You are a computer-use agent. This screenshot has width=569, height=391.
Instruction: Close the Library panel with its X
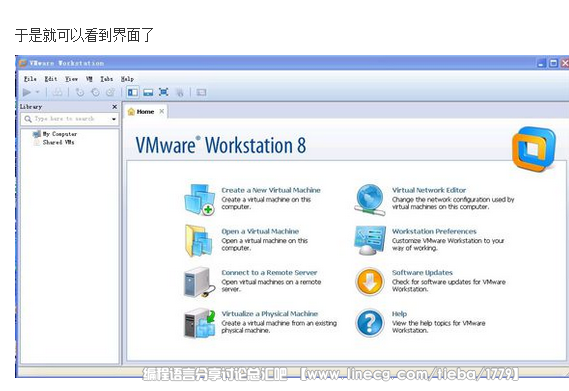(x=115, y=107)
